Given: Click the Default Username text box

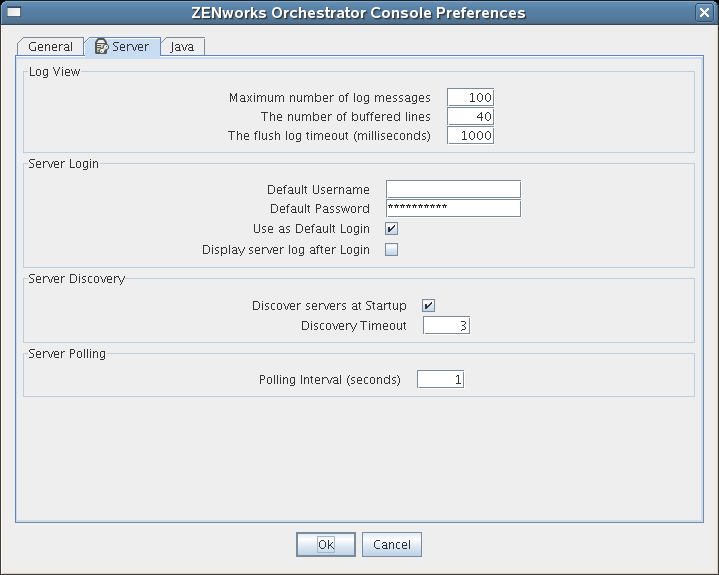Looking at the screenshot, I should click(453, 190).
